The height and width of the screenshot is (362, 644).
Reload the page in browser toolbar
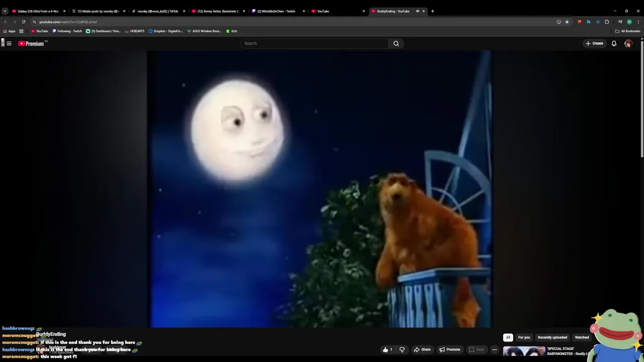[x=23, y=22]
